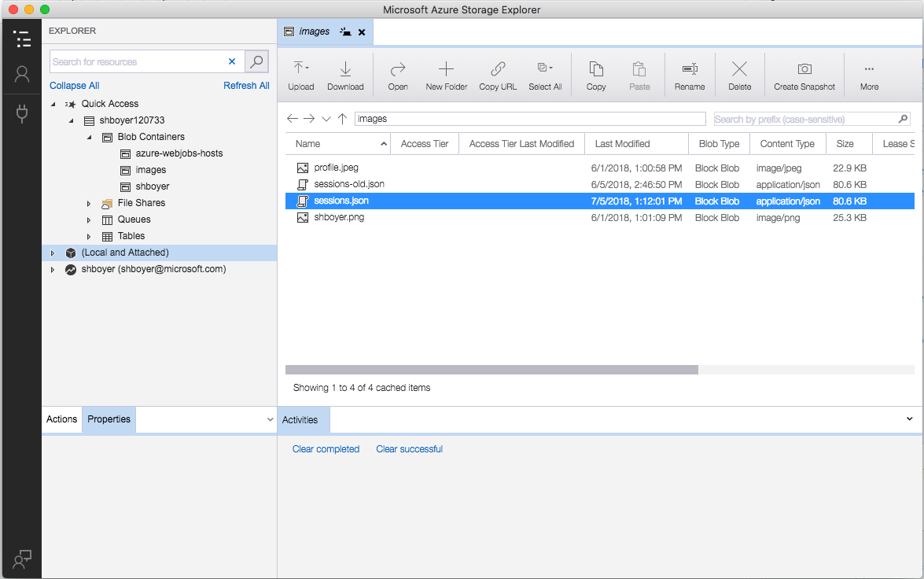
Task: Switch to the Properties tab
Action: pyautogui.click(x=109, y=419)
